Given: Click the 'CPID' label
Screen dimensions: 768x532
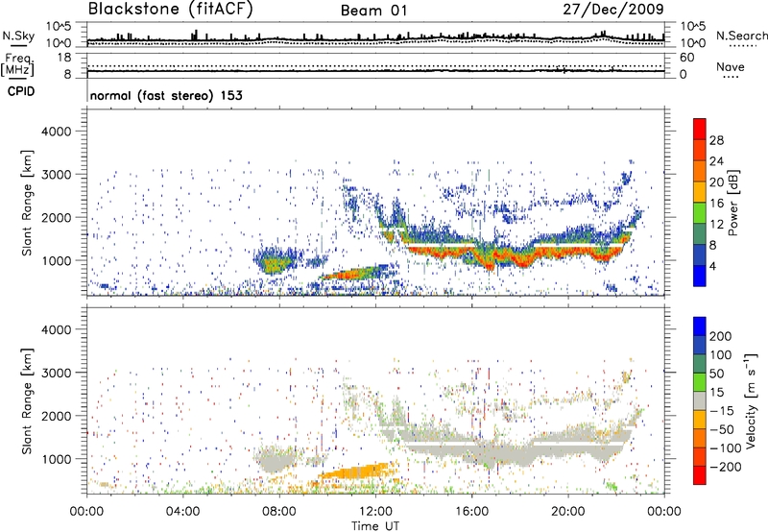Looking at the screenshot, I should 21,91.
